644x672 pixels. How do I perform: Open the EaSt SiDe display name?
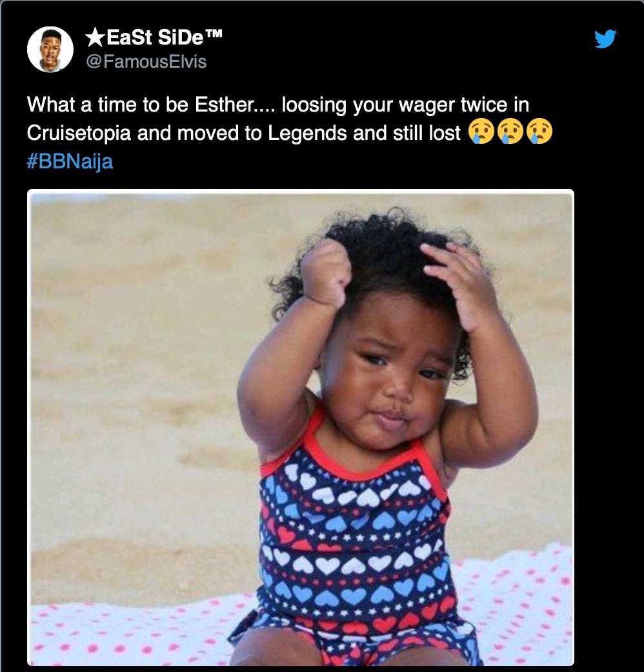(x=154, y=37)
